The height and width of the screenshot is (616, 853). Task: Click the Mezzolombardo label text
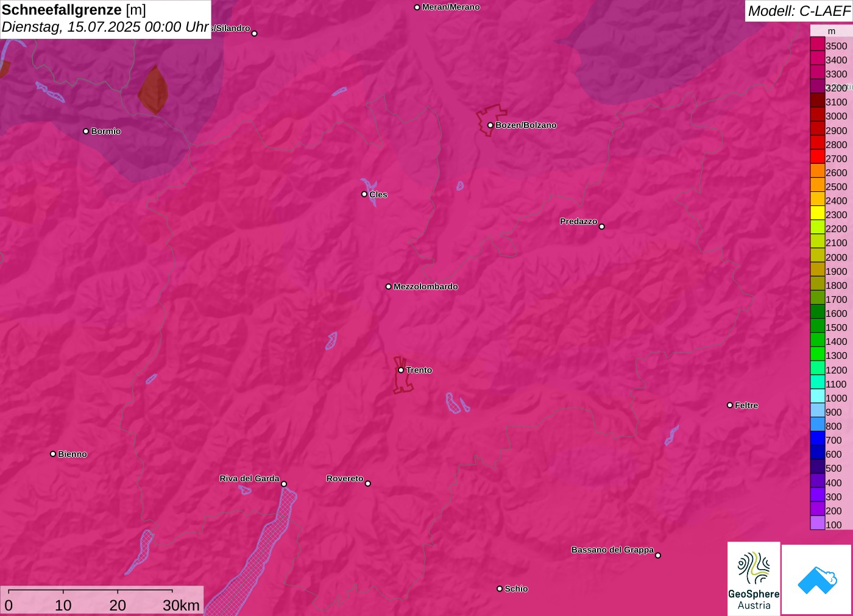[x=426, y=286]
